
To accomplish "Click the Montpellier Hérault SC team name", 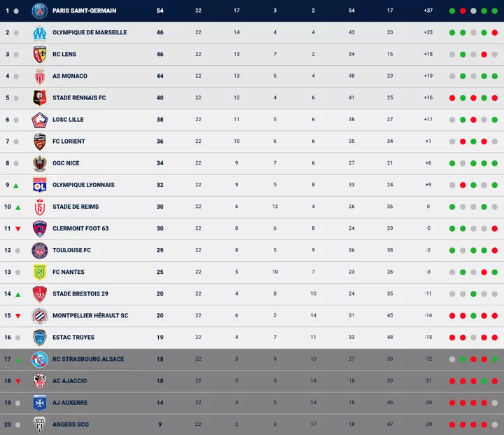I will [90, 316].
